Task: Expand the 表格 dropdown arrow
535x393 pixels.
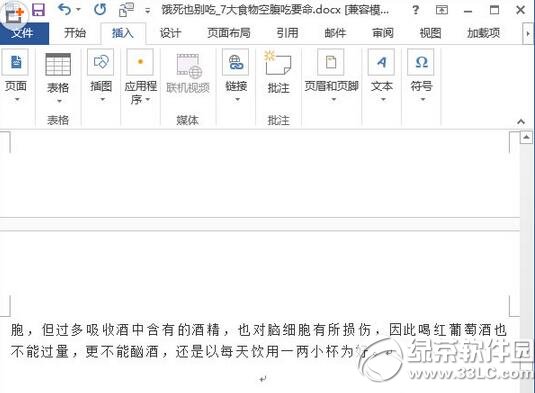Action: click(59, 101)
